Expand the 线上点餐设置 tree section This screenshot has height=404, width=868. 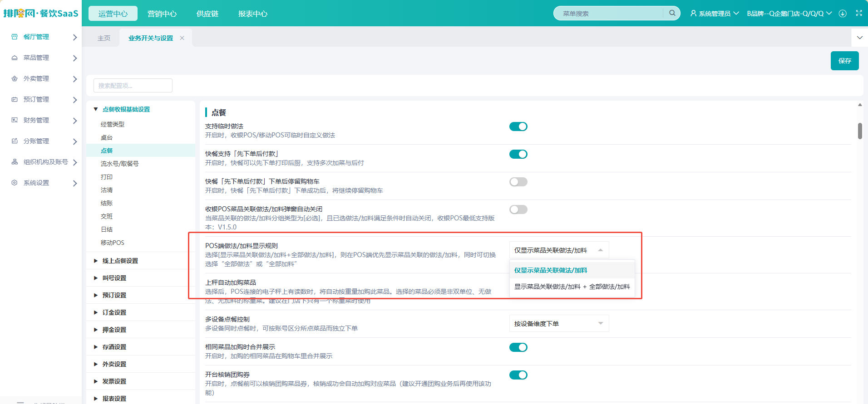(x=96, y=261)
